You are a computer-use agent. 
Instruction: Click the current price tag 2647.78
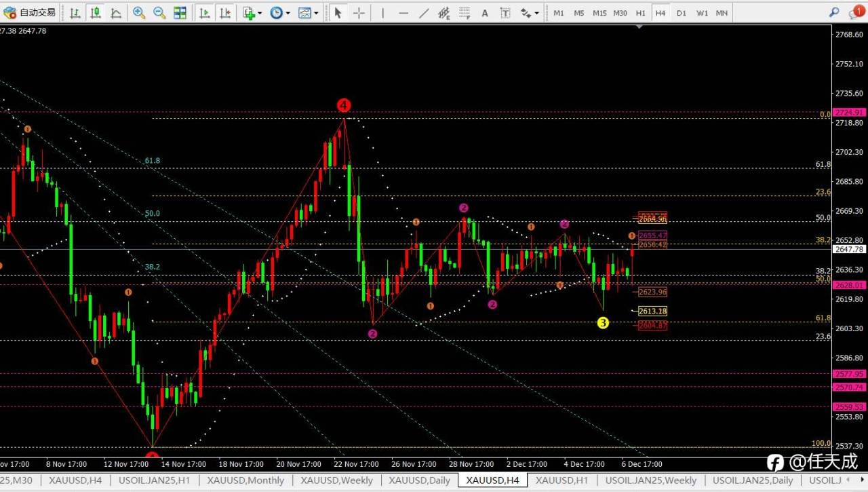849,250
